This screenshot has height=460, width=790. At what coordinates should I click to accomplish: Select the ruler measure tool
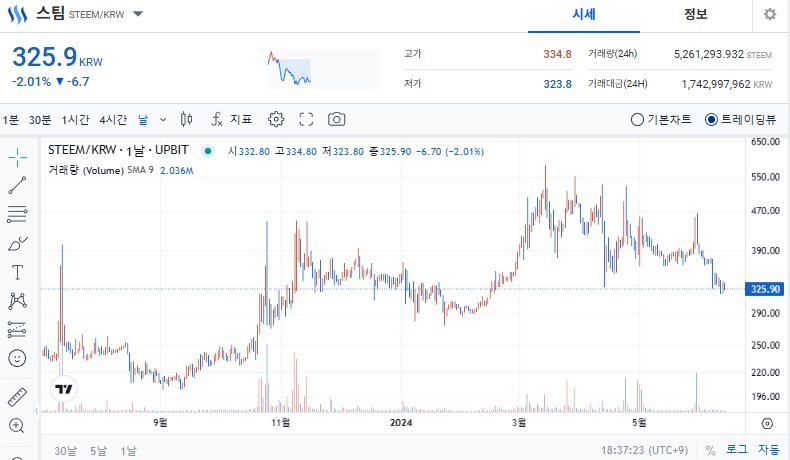pos(17,397)
